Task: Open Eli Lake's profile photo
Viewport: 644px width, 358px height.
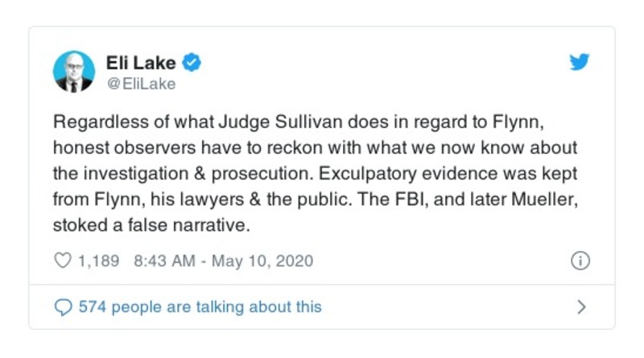Action: (x=74, y=71)
